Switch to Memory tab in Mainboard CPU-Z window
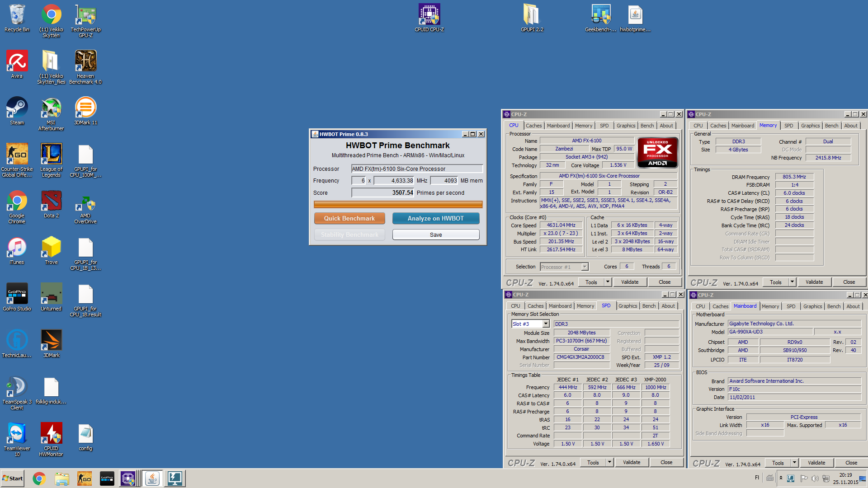868x488 pixels. [770, 306]
